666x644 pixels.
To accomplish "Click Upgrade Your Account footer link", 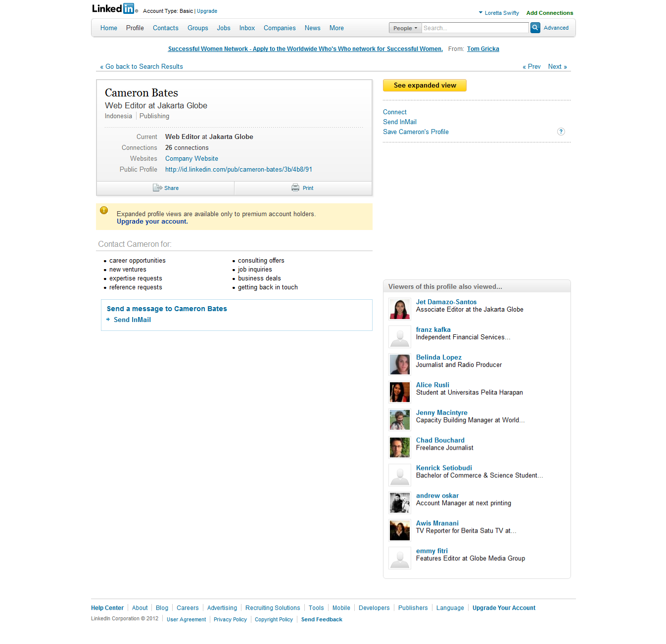I will [x=504, y=608].
